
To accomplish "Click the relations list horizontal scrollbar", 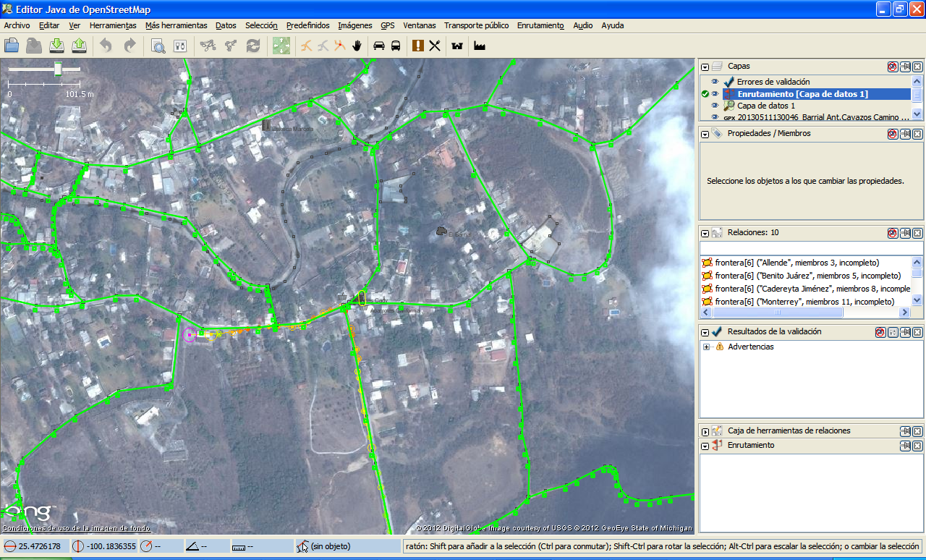I will coord(778,313).
